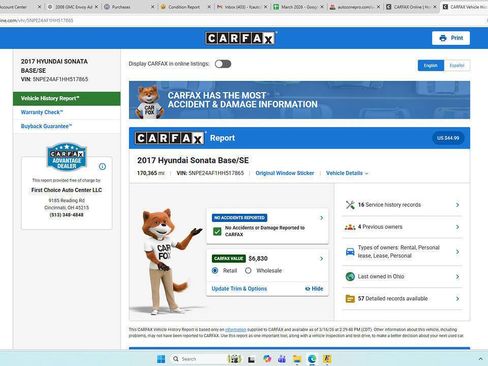This screenshot has height=366, width=488.
Task: Click the No Accidents Reported badge
Action: tap(239, 218)
